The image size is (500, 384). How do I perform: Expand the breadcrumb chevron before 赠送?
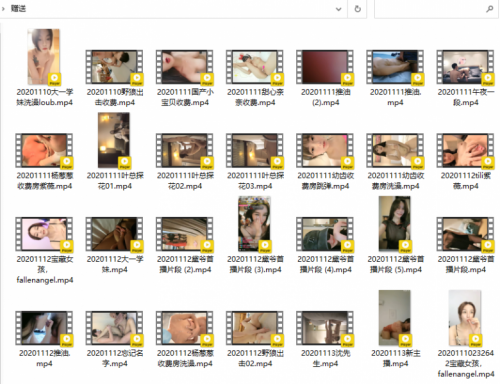coord(3,8)
